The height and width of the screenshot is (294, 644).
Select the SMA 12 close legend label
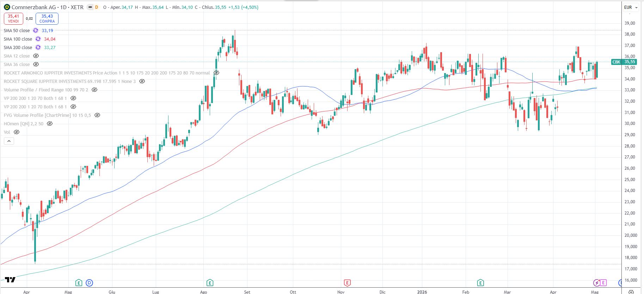tap(17, 56)
